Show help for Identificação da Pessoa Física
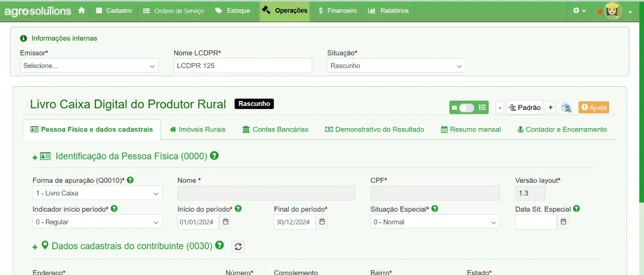Viewport: 644px width, 275px height. [x=215, y=155]
